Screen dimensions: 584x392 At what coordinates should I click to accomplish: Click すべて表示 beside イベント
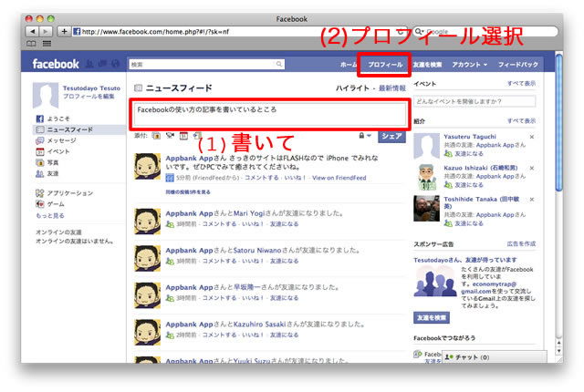pyautogui.click(x=521, y=83)
